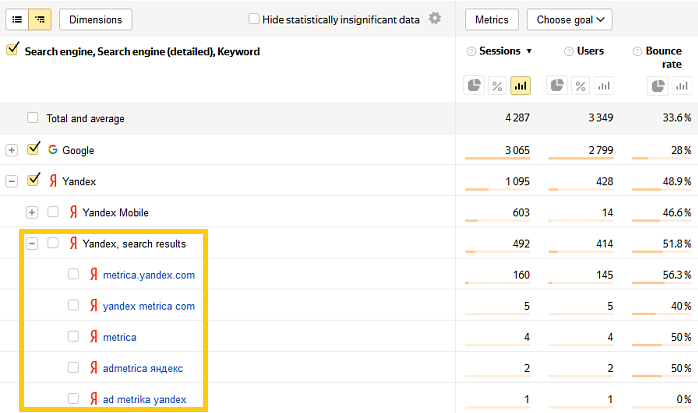698x413 pixels.
Task: Switch to flat list view icon
Action: pos(17,19)
